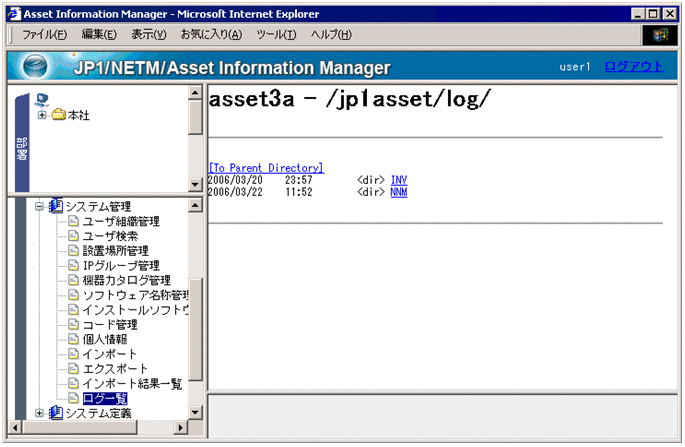
Task: Click the コード管理 page icon
Action: pos(74,324)
